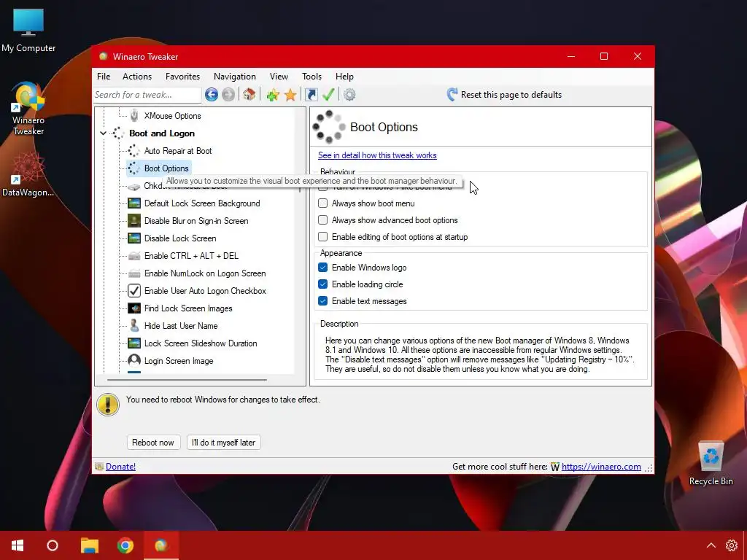Open the Actions menu
The height and width of the screenshot is (560, 747).
tap(137, 76)
